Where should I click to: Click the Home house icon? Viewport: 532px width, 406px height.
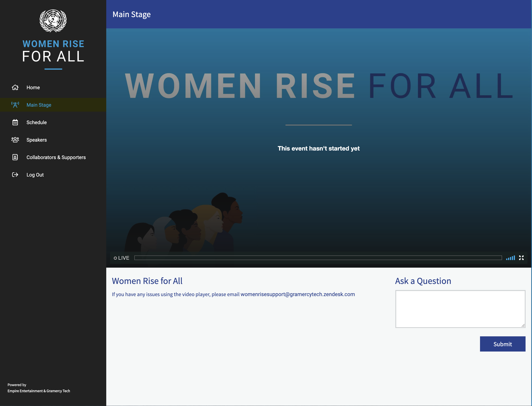point(15,88)
